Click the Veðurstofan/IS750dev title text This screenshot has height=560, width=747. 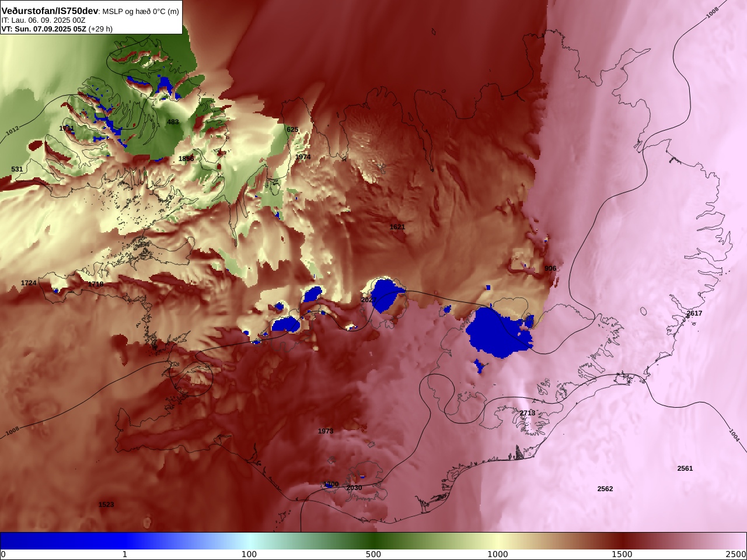pos(50,10)
